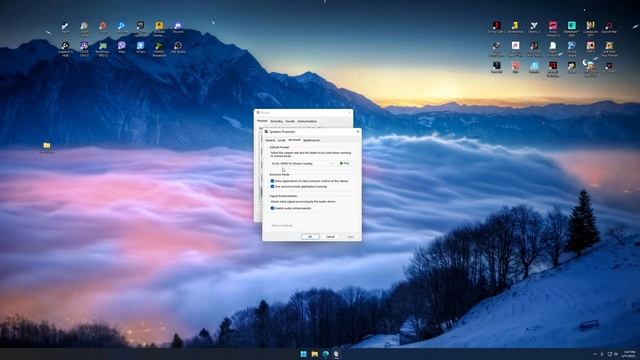640x360 pixels.
Task: Show hidden system tray icons
Action: point(595,354)
